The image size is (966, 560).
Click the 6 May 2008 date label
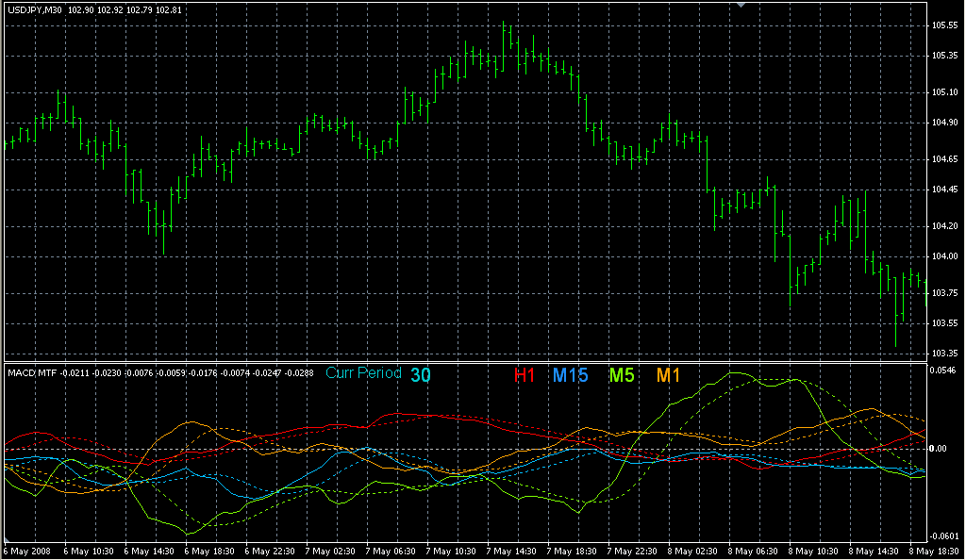(x=29, y=551)
